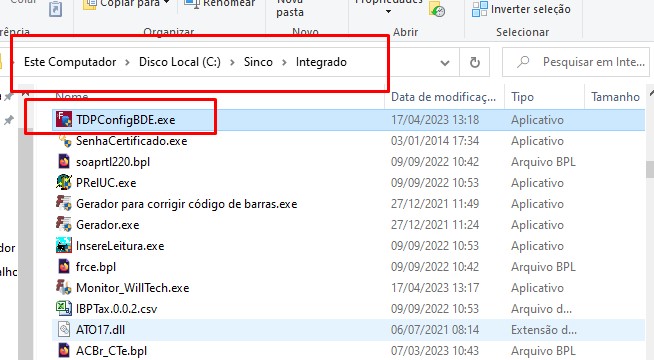654x360 pixels.
Task: Select soaprtl220.bpl in the list
Action: pyautogui.click(x=113, y=162)
